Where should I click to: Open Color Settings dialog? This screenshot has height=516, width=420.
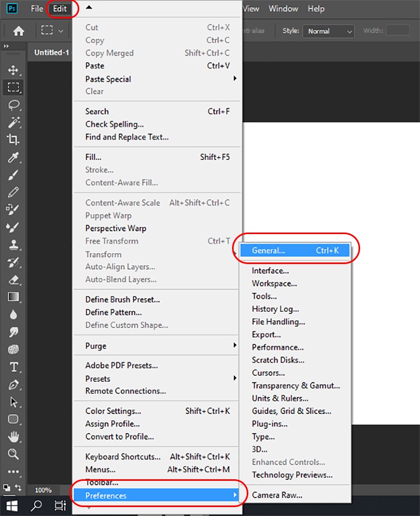tap(157, 411)
